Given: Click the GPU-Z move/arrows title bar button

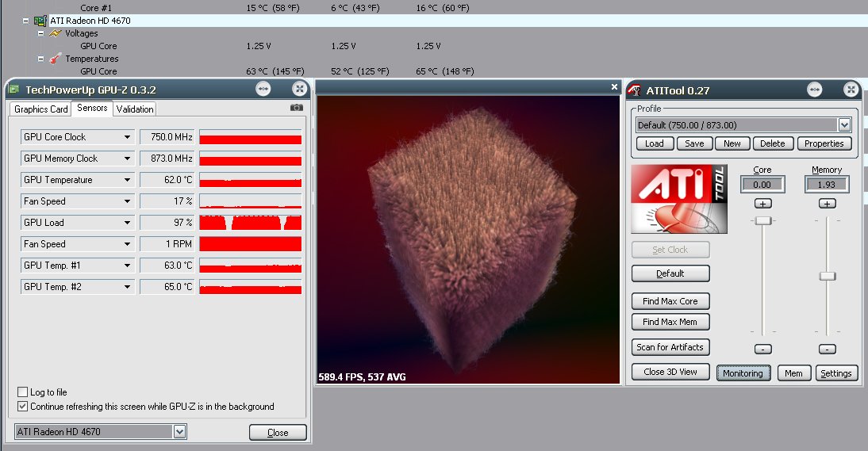Looking at the screenshot, I should pos(263,89).
